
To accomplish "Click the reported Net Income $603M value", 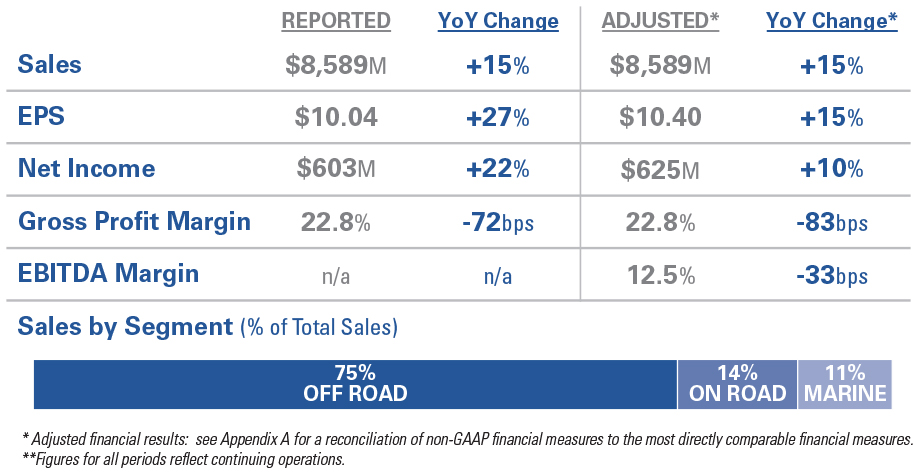I will click(x=336, y=169).
